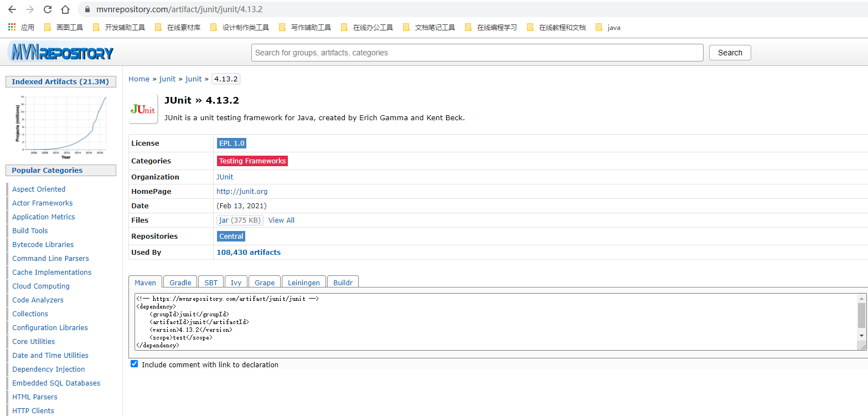This screenshot has height=416, width=868.
Task: Open the 108,430 artifacts link
Action: (249, 252)
